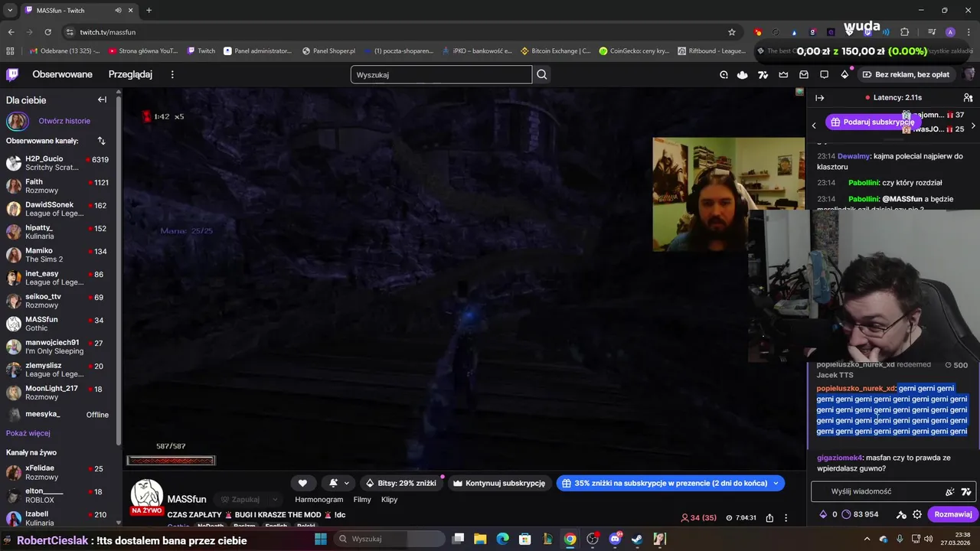Bookmark this page with star icon

732,32
